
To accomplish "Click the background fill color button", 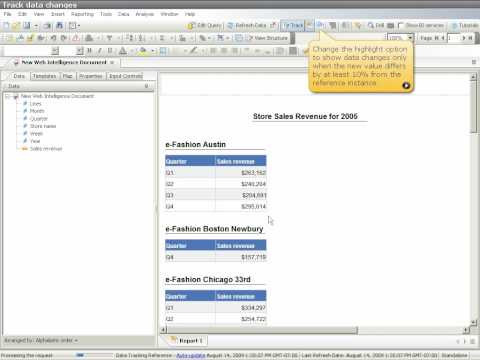I will [143, 51].
